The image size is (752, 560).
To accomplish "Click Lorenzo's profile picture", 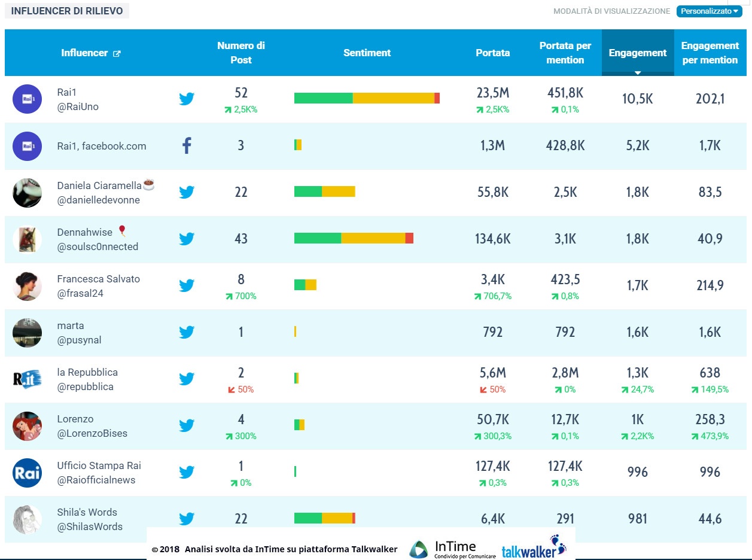I will 27,426.
